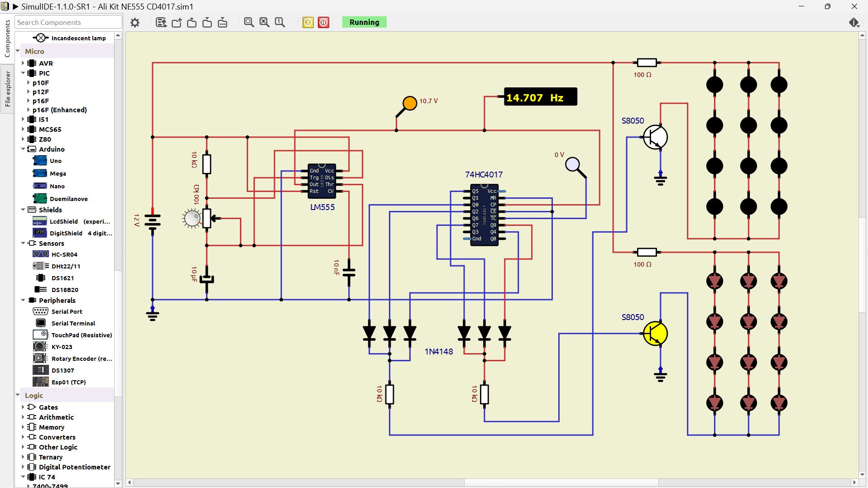
Task: Toggle the yellow simulation power button
Action: tap(308, 23)
